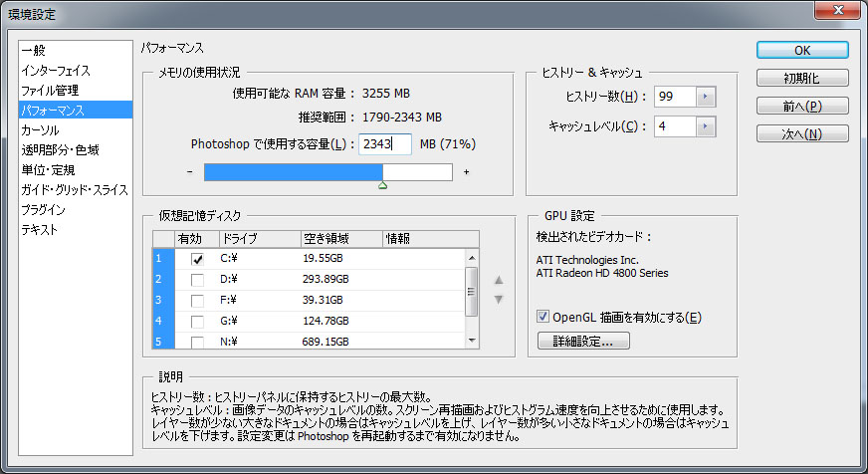The height and width of the screenshot is (474, 868).
Task: Select プラグイン in the category list
Action: [44, 210]
